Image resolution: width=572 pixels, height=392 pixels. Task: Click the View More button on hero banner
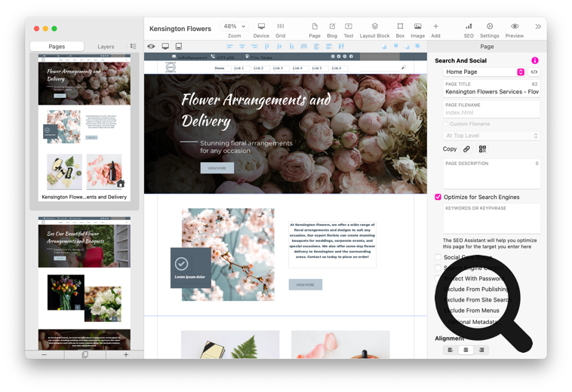point(217,168)
